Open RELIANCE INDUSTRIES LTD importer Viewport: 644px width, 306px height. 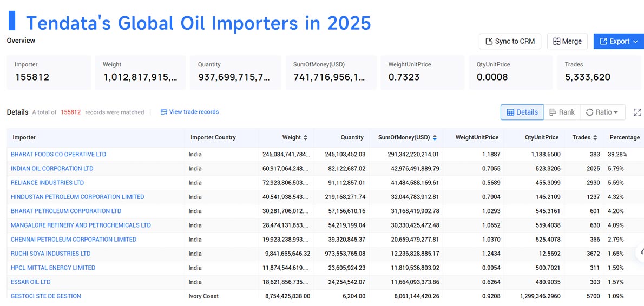click(47, 183)
